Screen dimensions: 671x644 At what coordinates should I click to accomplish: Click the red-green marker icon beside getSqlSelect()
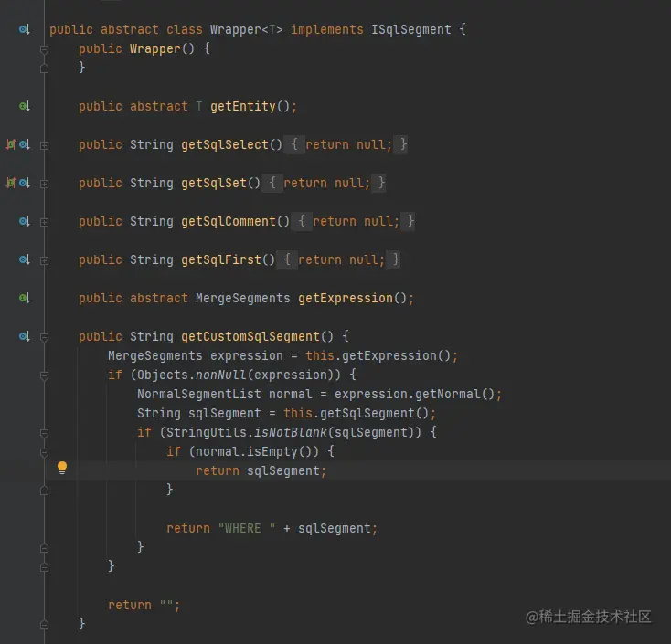coord(11,144)
